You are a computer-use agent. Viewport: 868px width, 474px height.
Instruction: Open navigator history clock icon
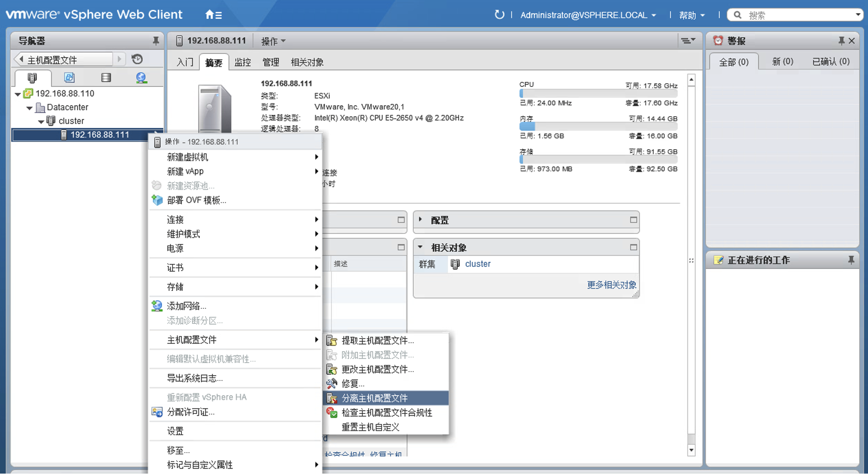pos(137,59)
